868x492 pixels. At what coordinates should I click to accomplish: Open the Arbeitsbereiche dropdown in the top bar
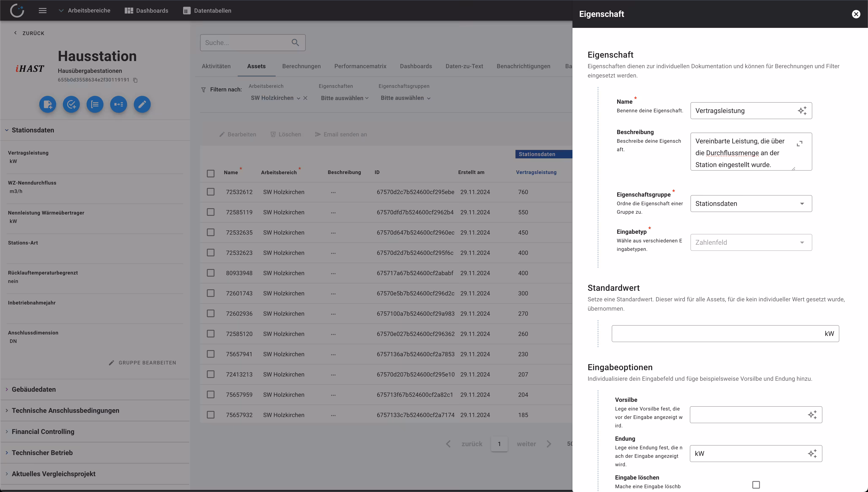point(84,11)
